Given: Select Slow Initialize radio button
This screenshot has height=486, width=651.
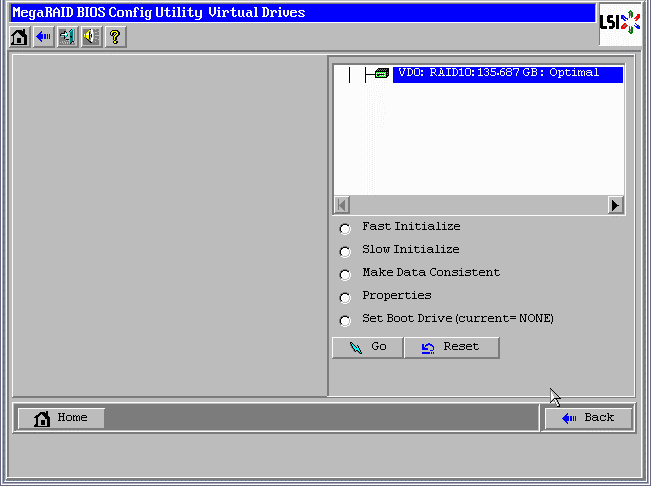Looking at the screenshot, I should point(345,252).
